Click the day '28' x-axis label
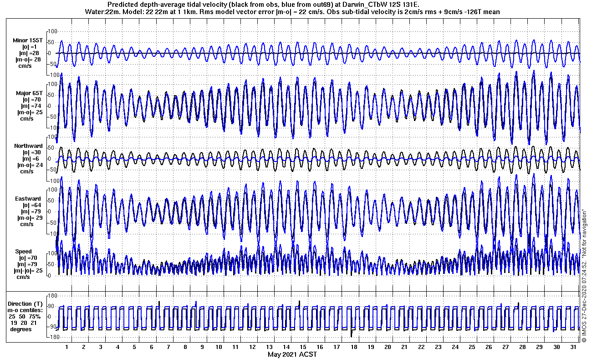Viewport: 592px width, 364px height. [x=522, y=347]
